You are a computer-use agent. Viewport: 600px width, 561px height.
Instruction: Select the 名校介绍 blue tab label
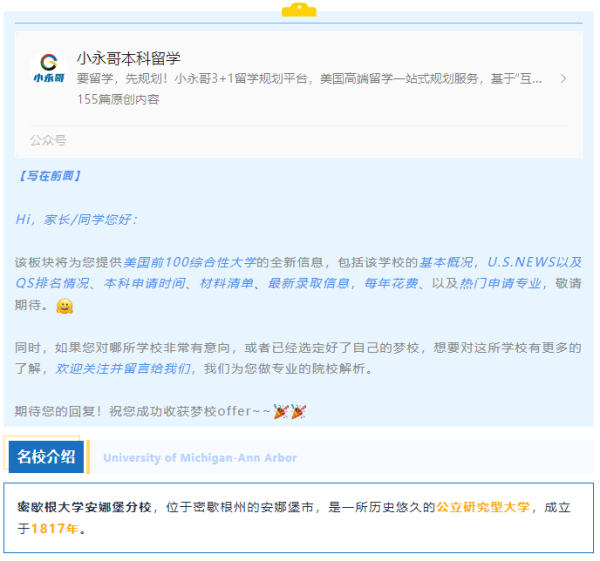click(x=46, y=457)
